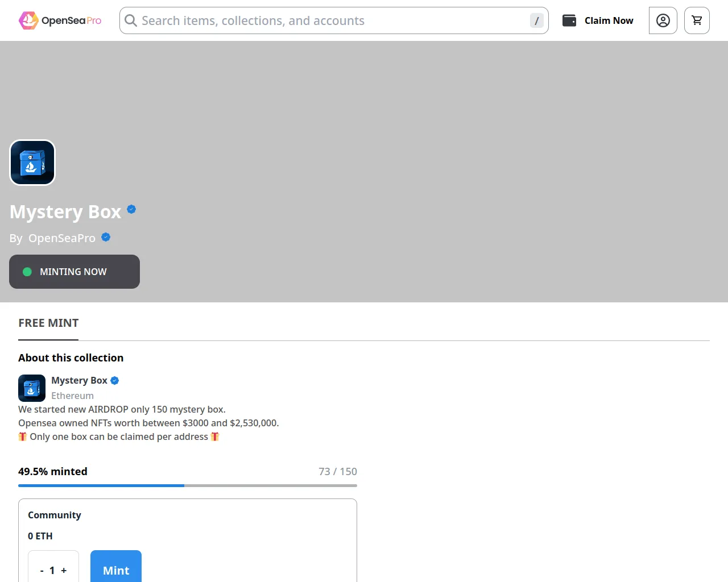Viewport: 728px width, 582px height.
Task: Click the 'About this collection' heading
Action: tap(71, 357)
